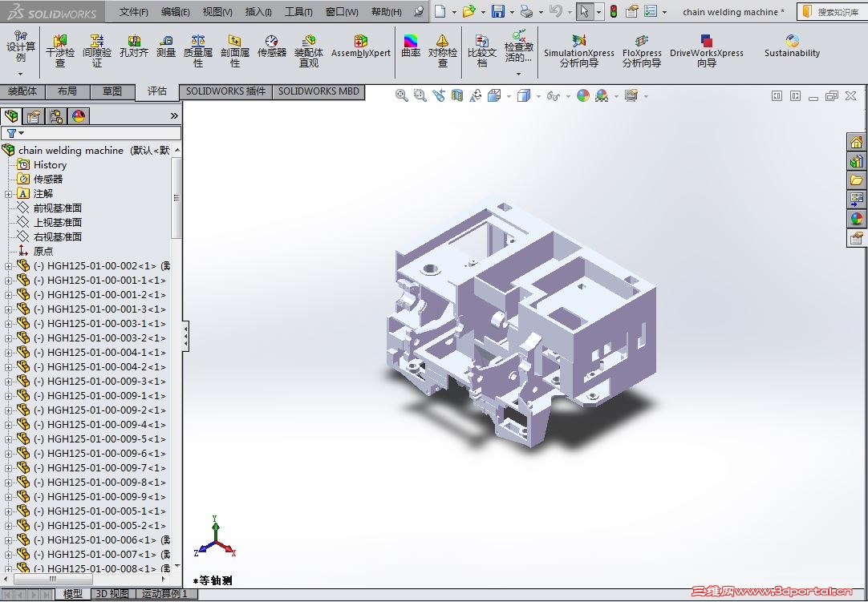This screenshot has height=602, width=868.
Task: Open the Display Style dropdown
Action: coord(538,96)
